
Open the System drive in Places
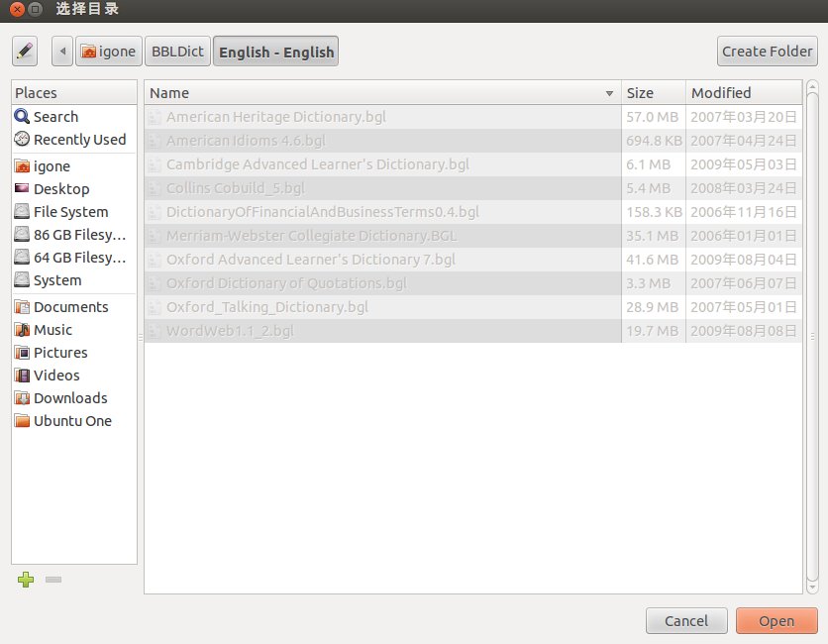point(74,280)
